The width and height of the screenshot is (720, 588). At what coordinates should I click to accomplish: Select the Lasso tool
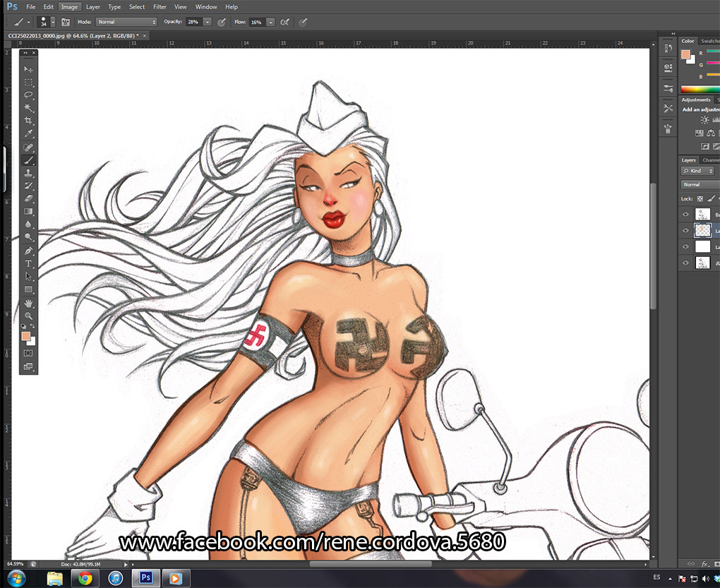pos(28,95)
